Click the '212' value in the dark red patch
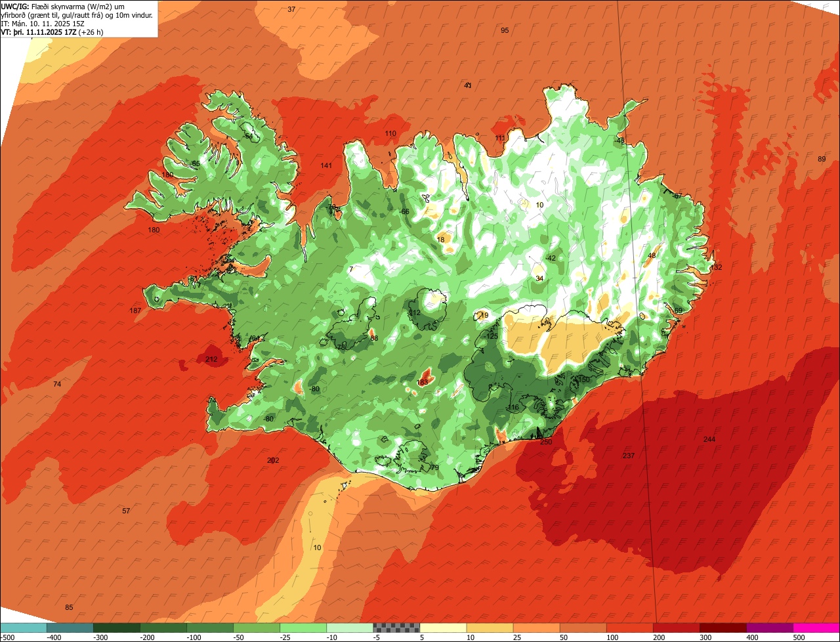840x642 pixels. [x=211, y=359]
